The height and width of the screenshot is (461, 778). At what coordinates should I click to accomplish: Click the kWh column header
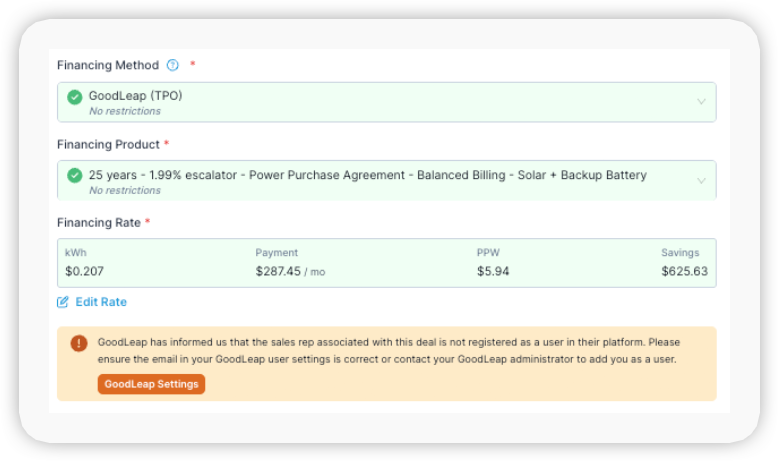point(75,253)
